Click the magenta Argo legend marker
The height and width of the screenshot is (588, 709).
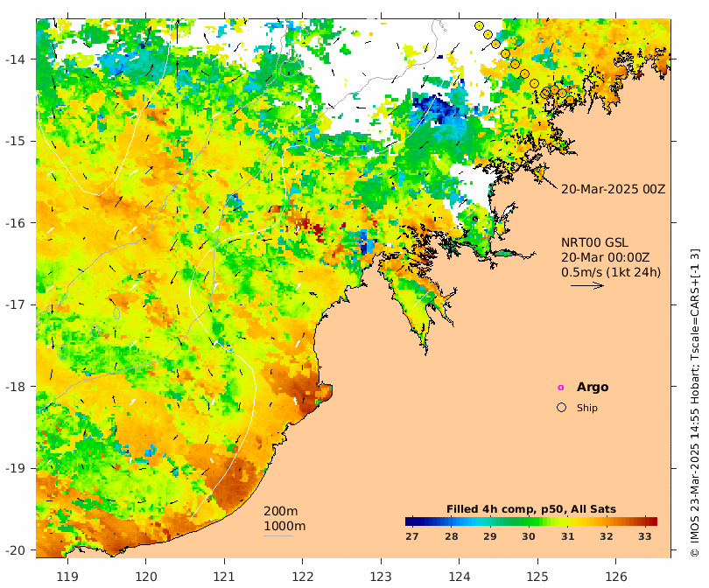[x=561, y=388]
